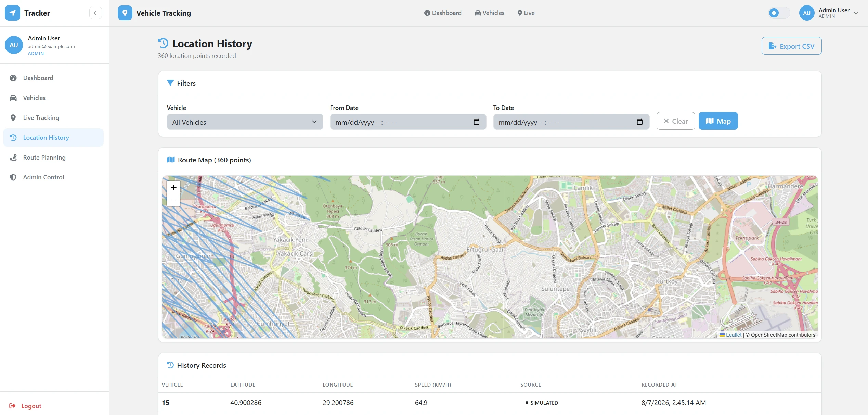Click timestamp 8/7/2026, 2:45:14 AM
Viewport: 868px width, 415px height.
[673, 403]
